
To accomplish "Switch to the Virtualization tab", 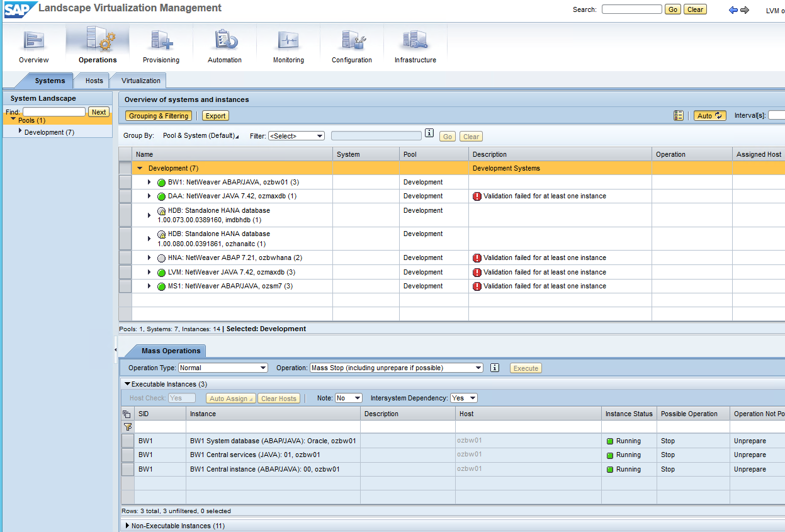I will coord(141,81).
